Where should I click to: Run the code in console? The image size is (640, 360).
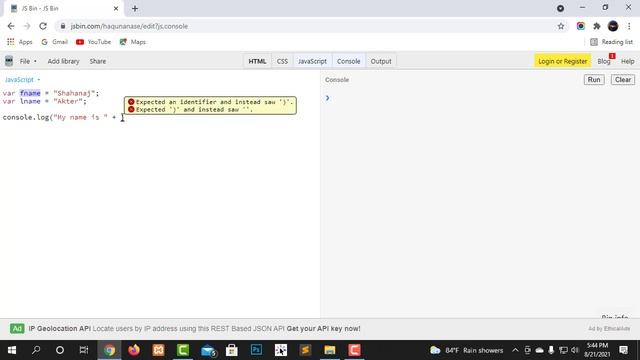click(594, 80)
